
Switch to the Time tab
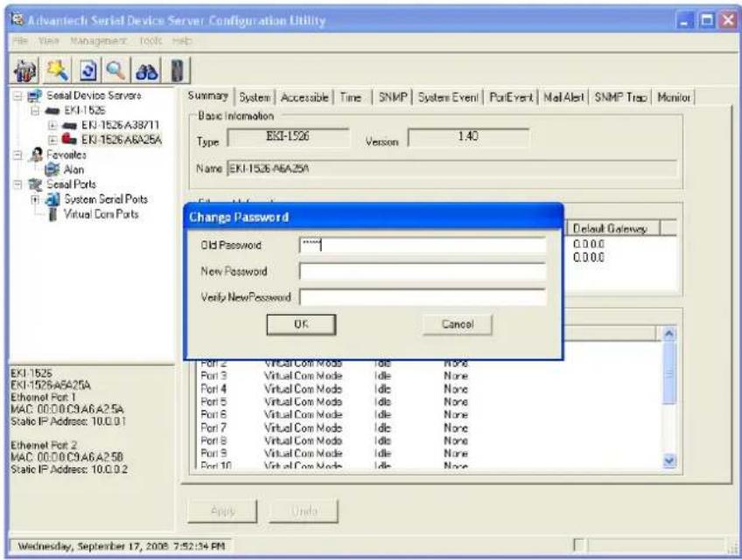coord(351,97)
